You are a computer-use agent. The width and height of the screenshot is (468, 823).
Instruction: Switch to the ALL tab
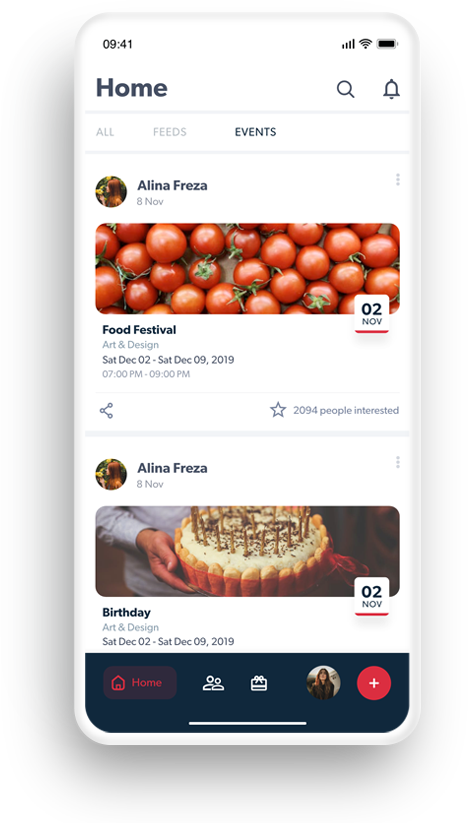105,132
